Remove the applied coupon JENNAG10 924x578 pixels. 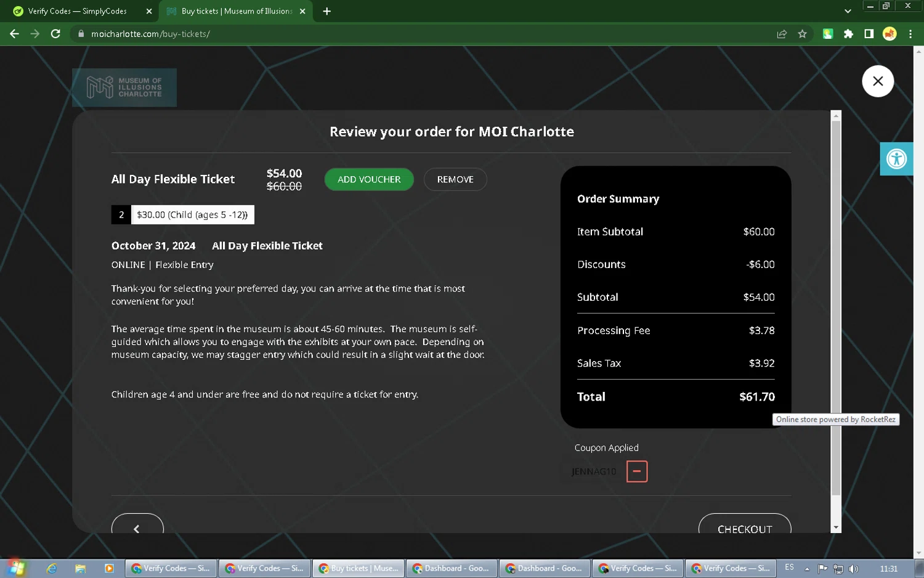point(637,471)
